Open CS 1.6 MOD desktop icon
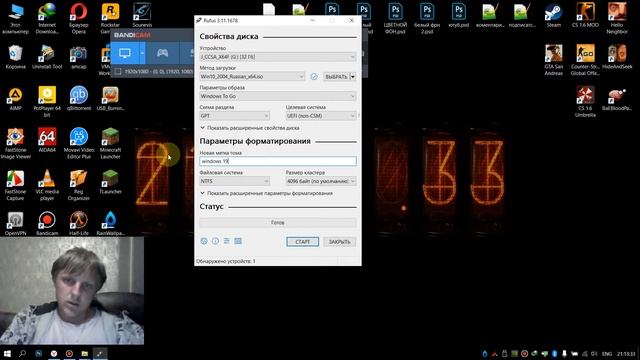 pyautogui.click(x=585, y=16)
